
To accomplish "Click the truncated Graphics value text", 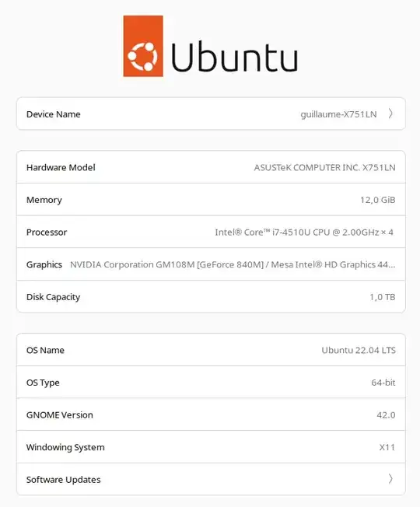I will [233, 264].
